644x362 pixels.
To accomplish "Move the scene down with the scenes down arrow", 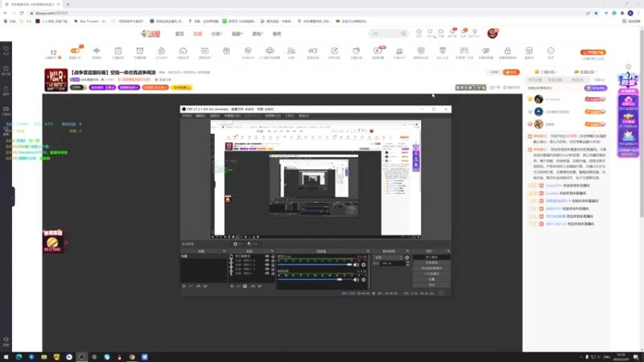I will pyautogui.click(x=205, y=286).
